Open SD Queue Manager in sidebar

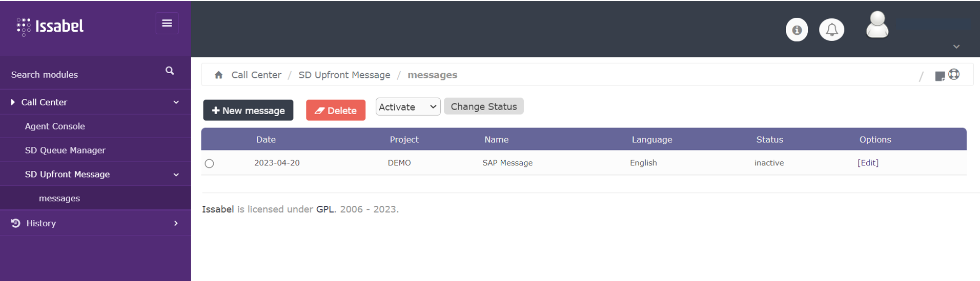point(65,150)
